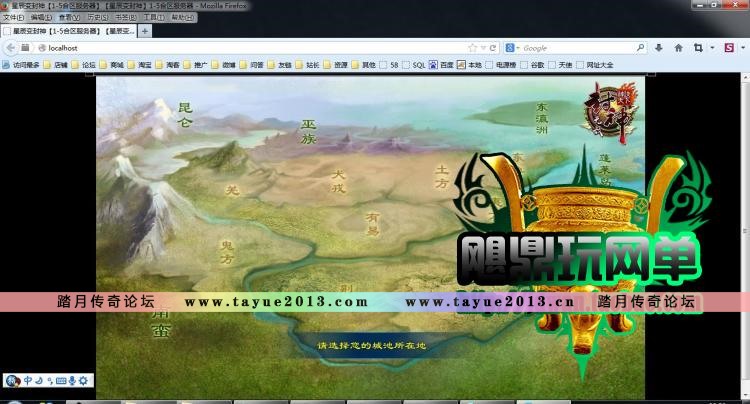The height and width of the screenshot is (404, 750).
Task: Select the 蓬莱岛 region on the map
Action: pyautogui.click(x=606, y=170)
